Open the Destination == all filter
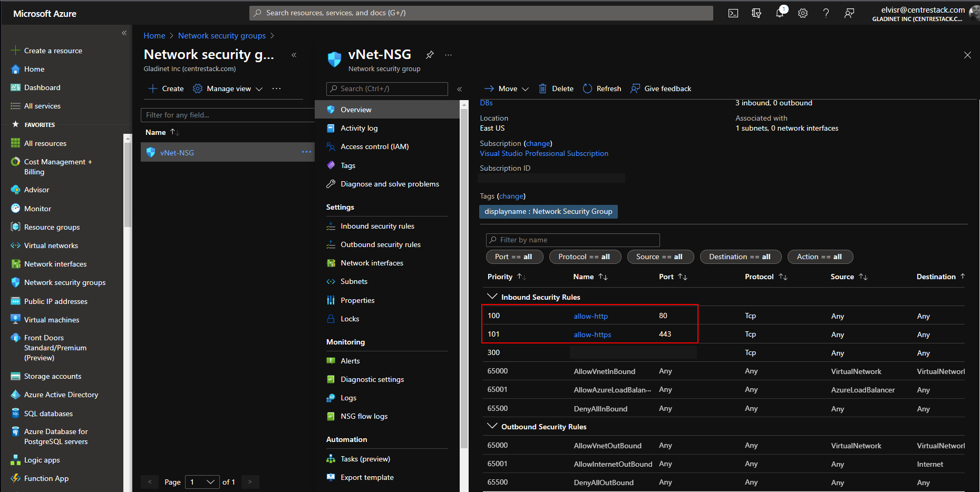 740,257
